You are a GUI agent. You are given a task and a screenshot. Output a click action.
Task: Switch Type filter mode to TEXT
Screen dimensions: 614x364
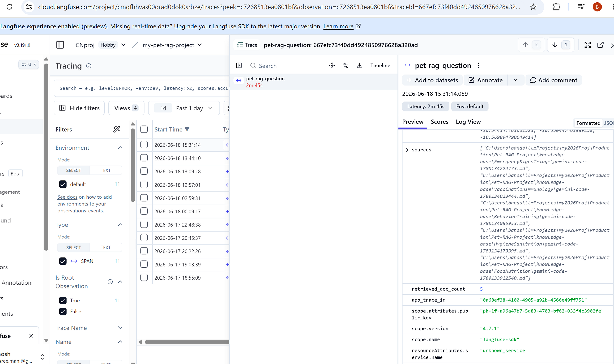tap(105, 248)
